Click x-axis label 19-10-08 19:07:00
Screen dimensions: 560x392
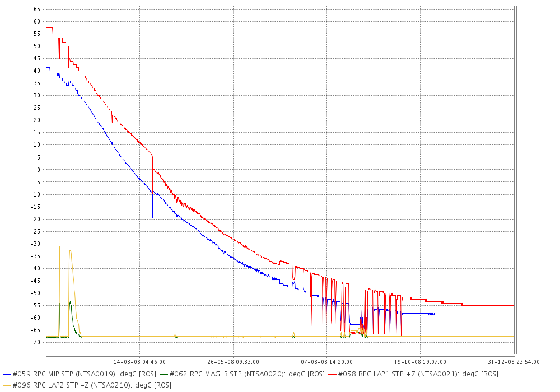pos(420,362)
